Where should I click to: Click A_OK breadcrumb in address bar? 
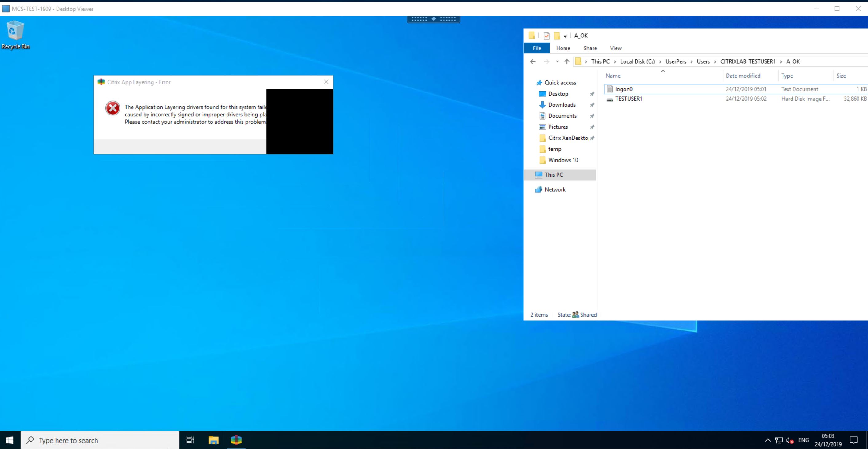(793, 62)
